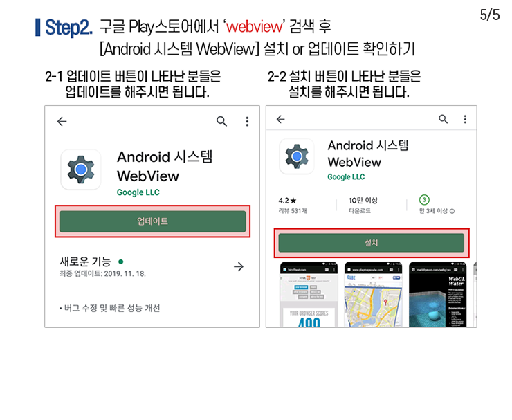
Task: Open Google LLC developer link in right screenshot
Action: (346, 176)
